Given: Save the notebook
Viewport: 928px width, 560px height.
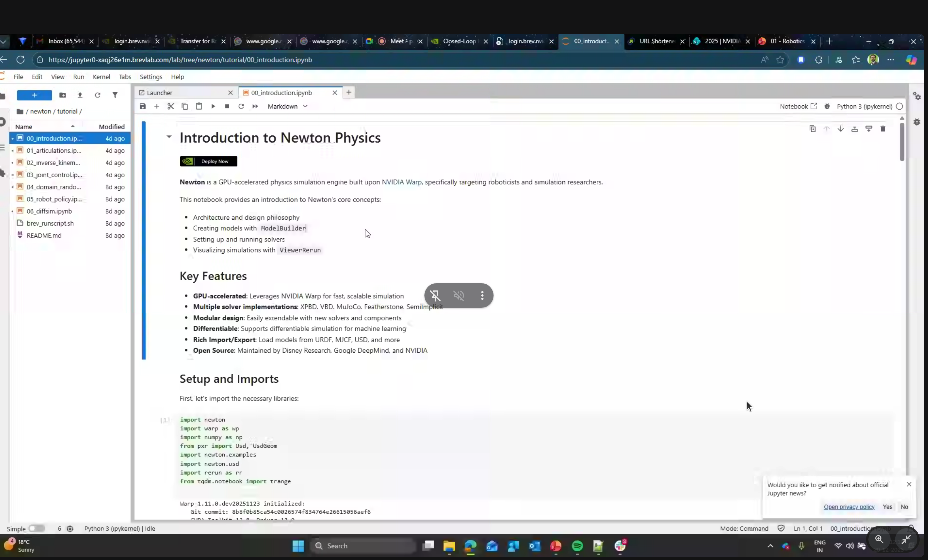Looking at the screenshot, I should [143, 106].
